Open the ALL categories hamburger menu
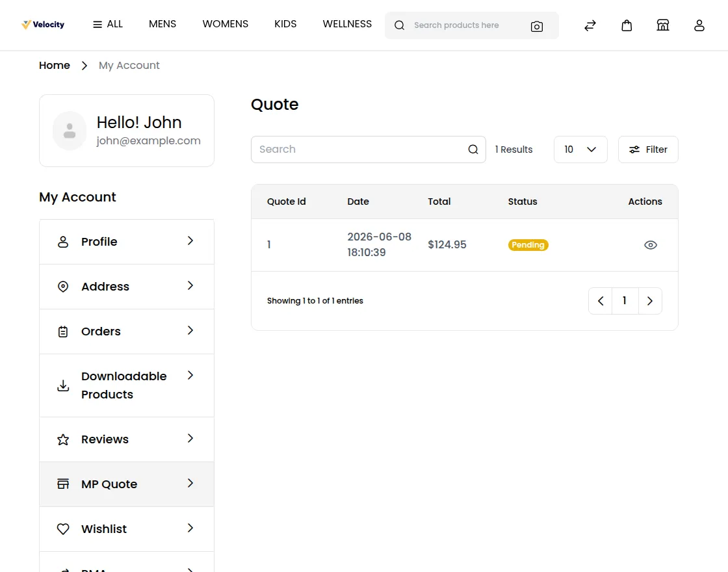The image size is (728, 572). click(108, 24)
